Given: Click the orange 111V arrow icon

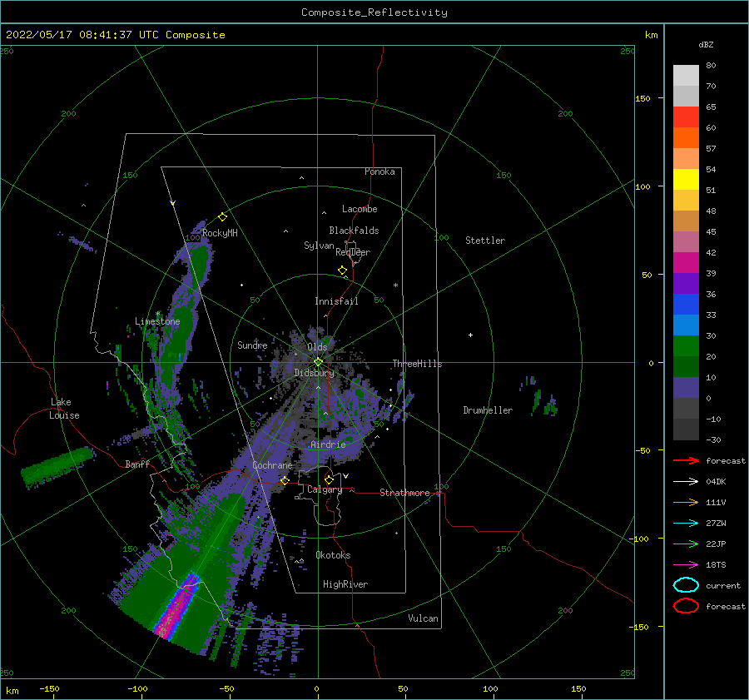Looking at the screenshot, I should pos(686,502).
